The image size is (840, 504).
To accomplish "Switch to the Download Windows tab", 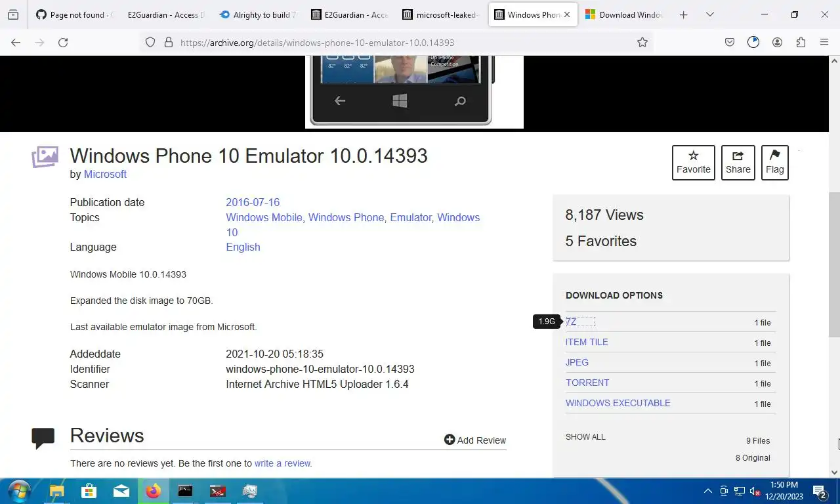I will tap(624, 14).
